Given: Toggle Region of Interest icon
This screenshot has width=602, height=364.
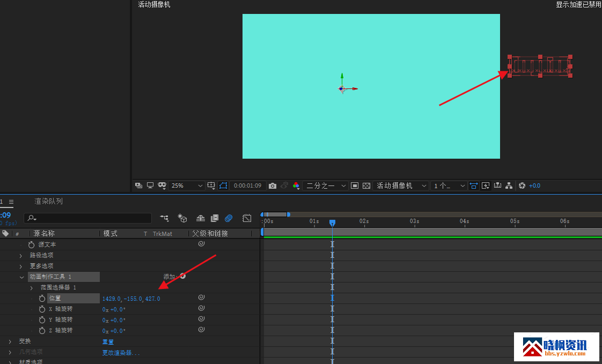Looking at the screenshot, I should [x=355, y=185].
